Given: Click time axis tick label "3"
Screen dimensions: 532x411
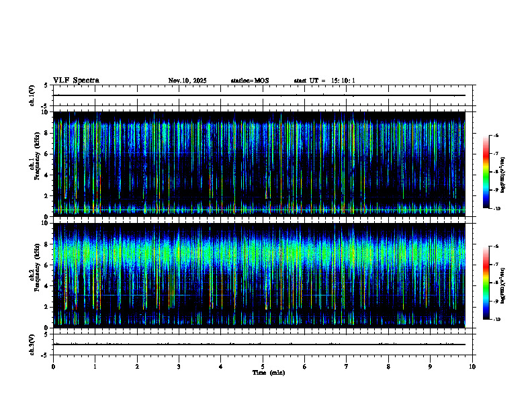Looking at the screenshot, I should click(179, 367).
